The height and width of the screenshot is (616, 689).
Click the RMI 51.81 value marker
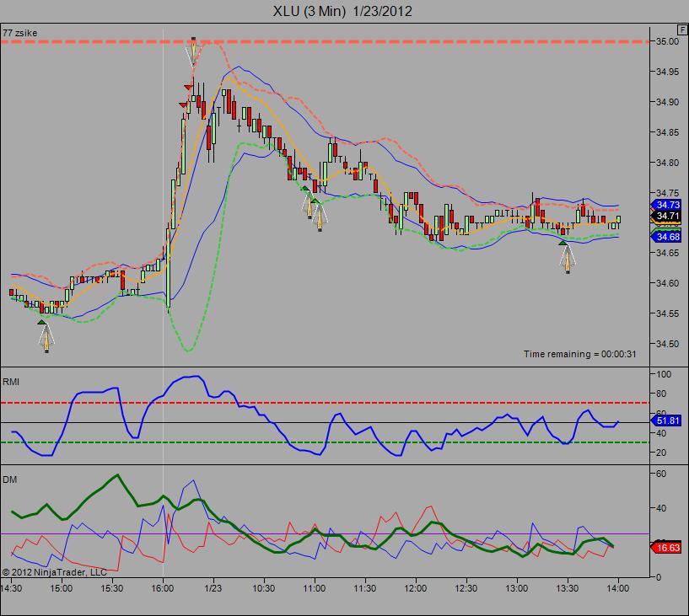(x=666, y=420)
